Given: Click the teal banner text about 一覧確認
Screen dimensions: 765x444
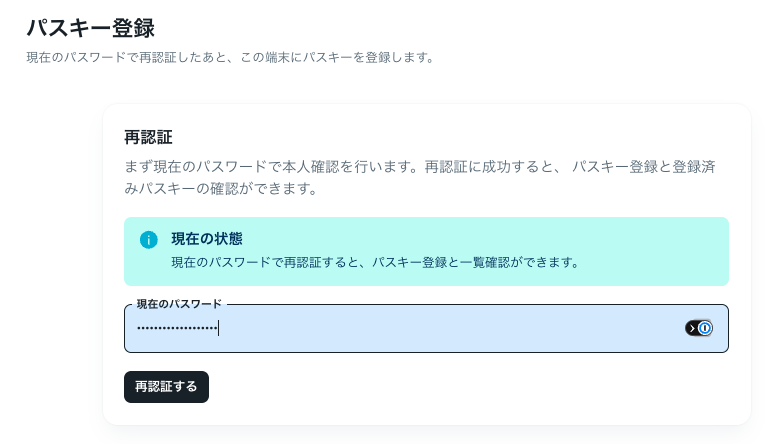Looking at the screenshot, I should (x=374, y=262).
